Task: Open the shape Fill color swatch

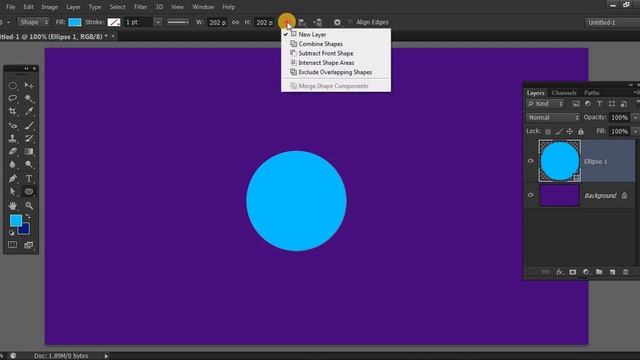Action: pos(75,22)
